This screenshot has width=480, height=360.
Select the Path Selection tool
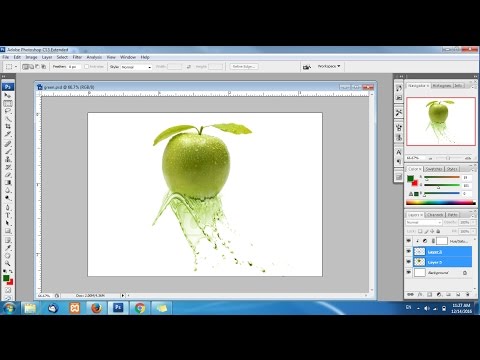(x=8, y=223)
